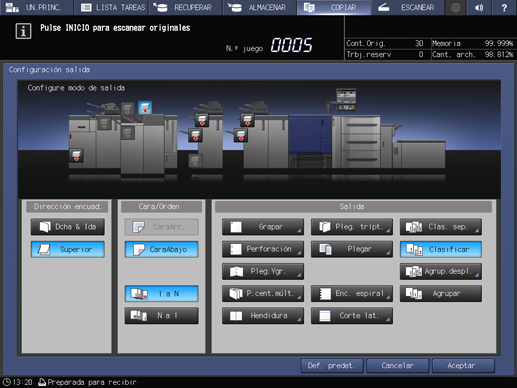Click the help question mark icon
This screenshot has width=517, height=388.
click(x=504, y=7)
